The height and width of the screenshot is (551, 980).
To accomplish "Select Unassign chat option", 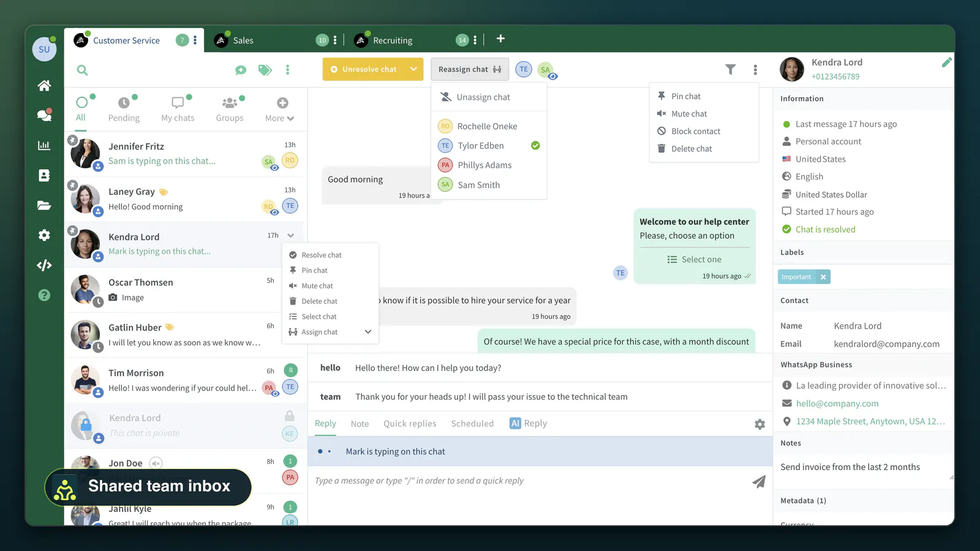I will click(x=489, y=97).
